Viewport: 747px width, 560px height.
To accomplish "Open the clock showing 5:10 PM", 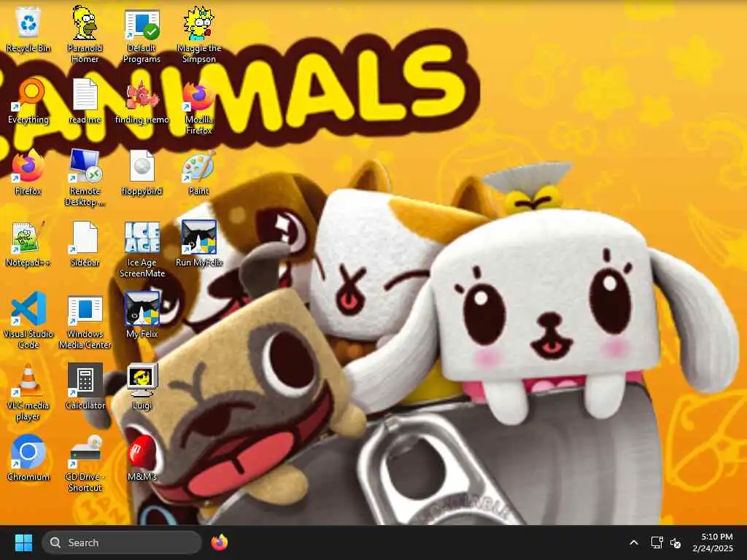I will click(x=713, y=542).
